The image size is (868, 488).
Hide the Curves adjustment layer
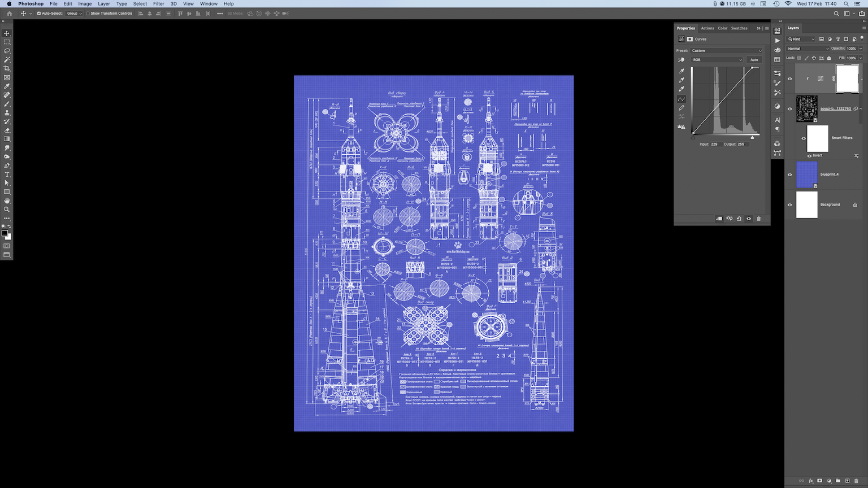[x=790, y=79]
